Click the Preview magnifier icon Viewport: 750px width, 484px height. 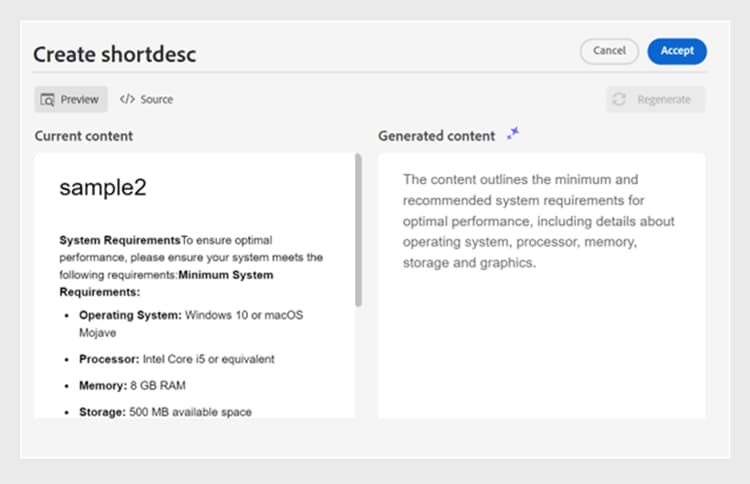47,99
